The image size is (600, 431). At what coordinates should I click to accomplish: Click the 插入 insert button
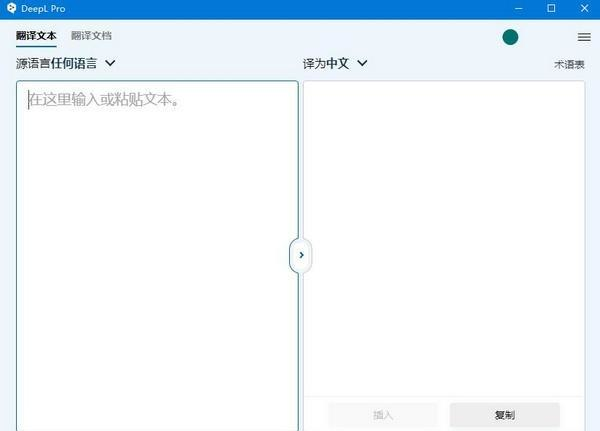383,415
